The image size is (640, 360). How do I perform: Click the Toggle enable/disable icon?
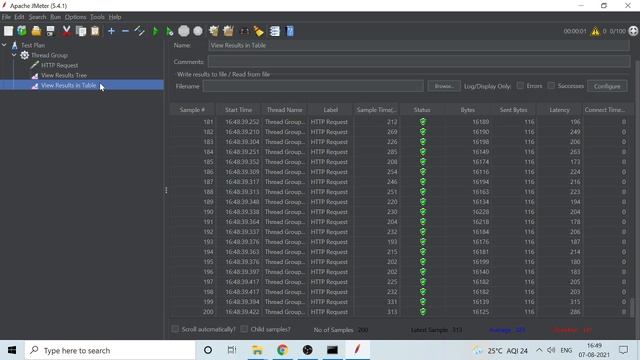point(140,31)
